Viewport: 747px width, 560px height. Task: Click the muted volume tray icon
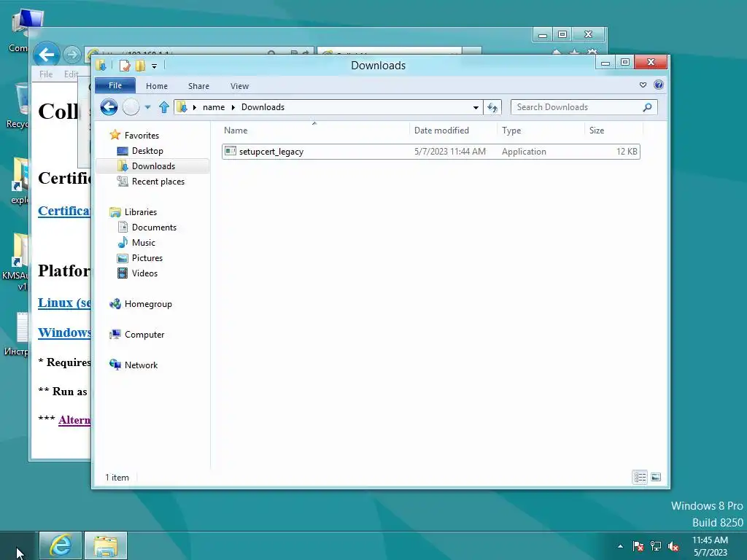[x=673, y=546]
